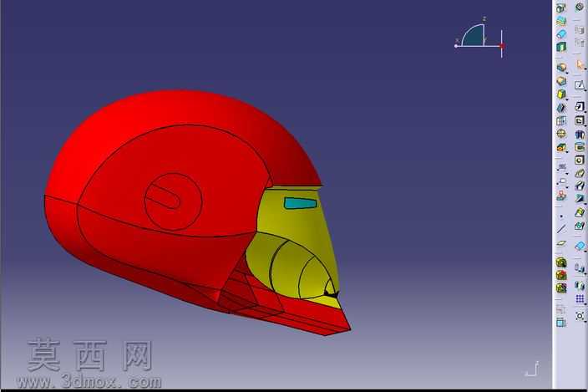588x392 pixels.
Task: Select the Pocket tool
Action: [580, 120]
